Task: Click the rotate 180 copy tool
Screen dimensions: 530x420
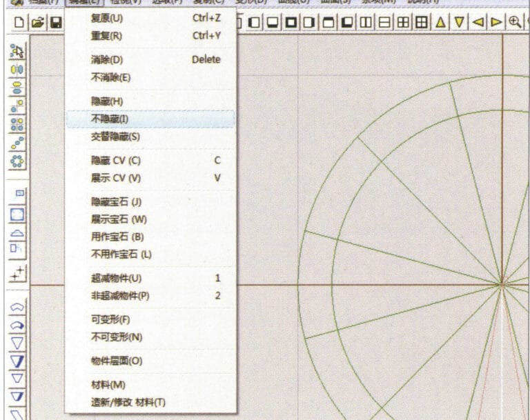Action: [x=17, y=106]
